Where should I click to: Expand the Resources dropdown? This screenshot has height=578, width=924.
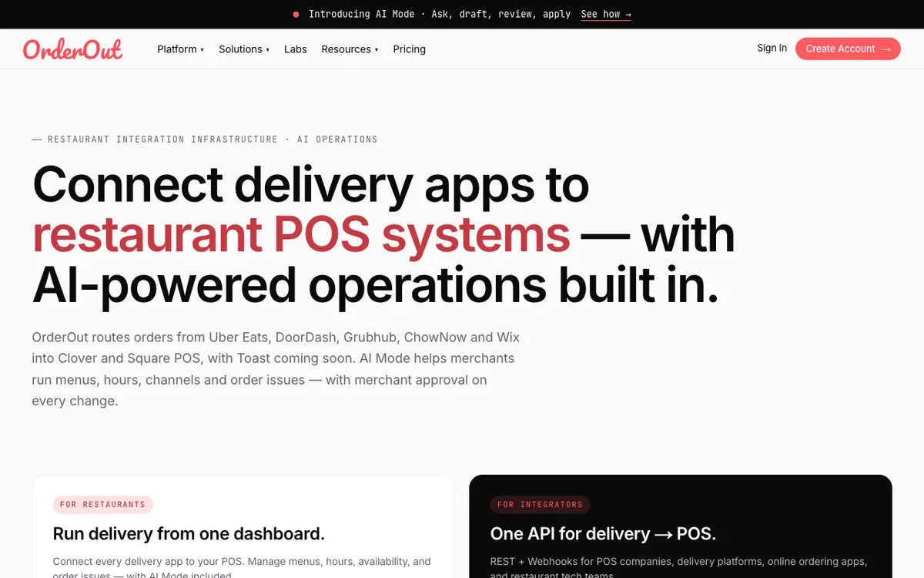coord(350,49)
